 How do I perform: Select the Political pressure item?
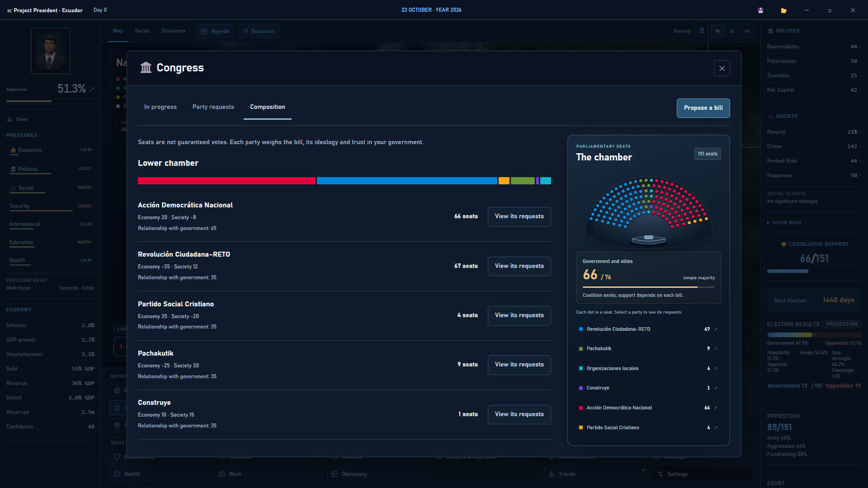(x=50, y=169)
